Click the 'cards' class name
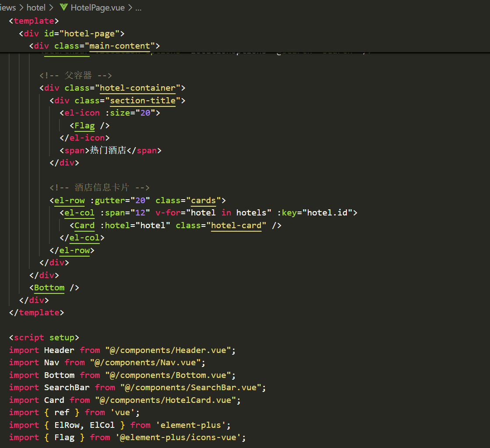 (204, 201)
